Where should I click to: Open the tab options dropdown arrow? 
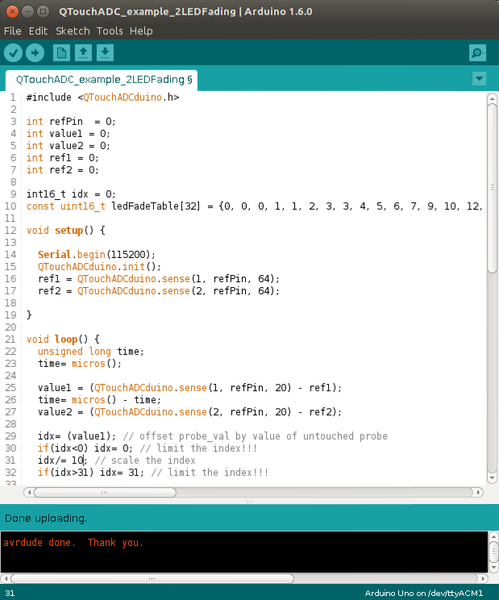point(479,79)
